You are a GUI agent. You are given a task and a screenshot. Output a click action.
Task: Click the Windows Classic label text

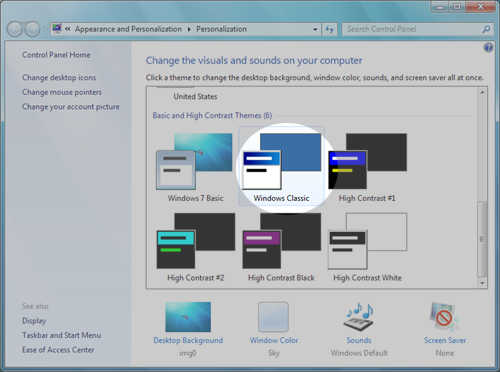pos(281,198)
